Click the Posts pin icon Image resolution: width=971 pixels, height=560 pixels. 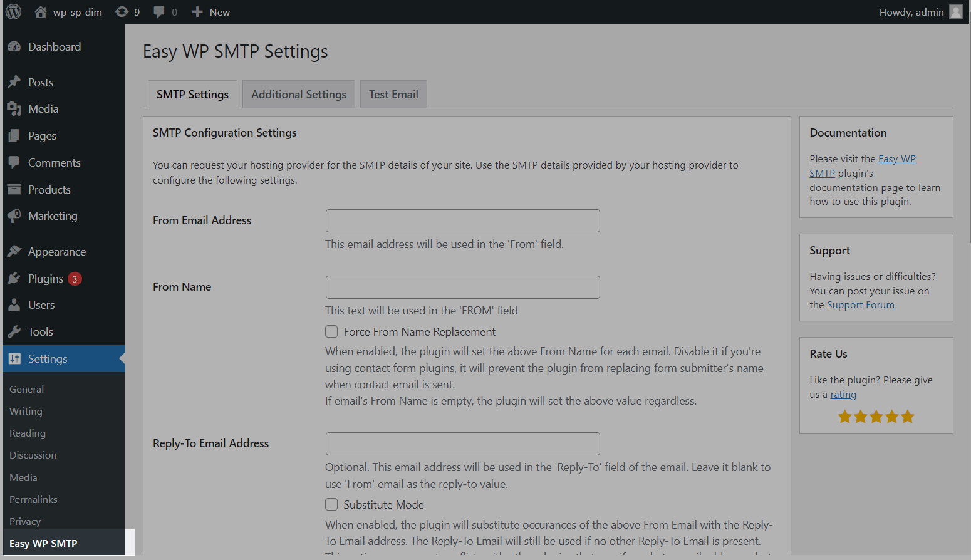14,83
